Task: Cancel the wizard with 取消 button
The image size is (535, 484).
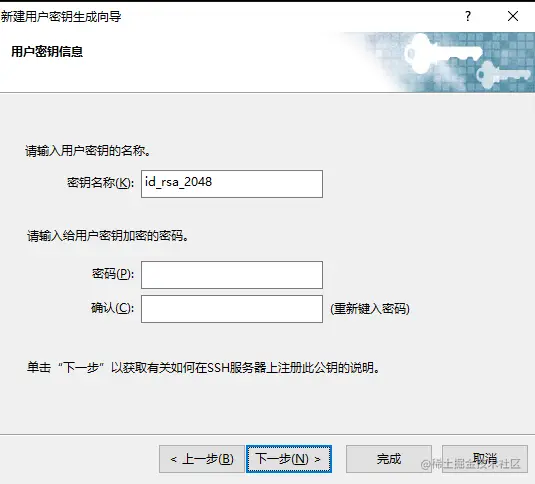Action: 485,459
